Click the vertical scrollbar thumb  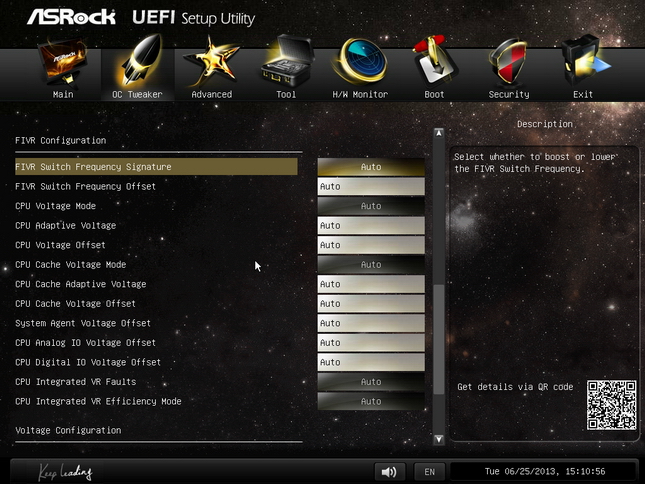(x=439, y=339)
